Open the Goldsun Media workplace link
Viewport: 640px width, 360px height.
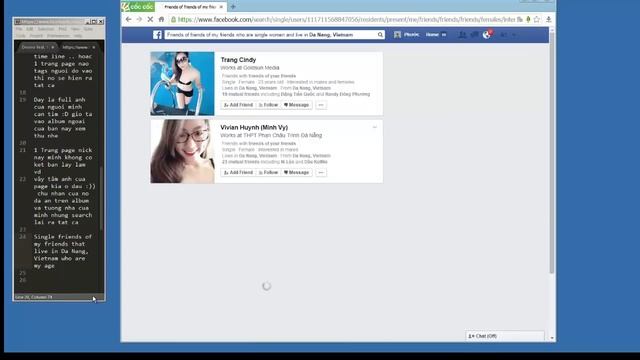pos(261,68)
